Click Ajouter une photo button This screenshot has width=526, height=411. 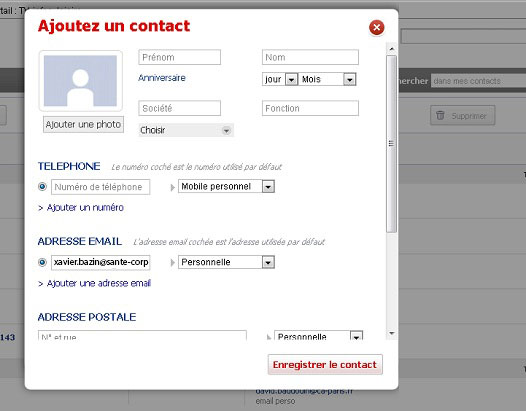click(x=83, y=124)
